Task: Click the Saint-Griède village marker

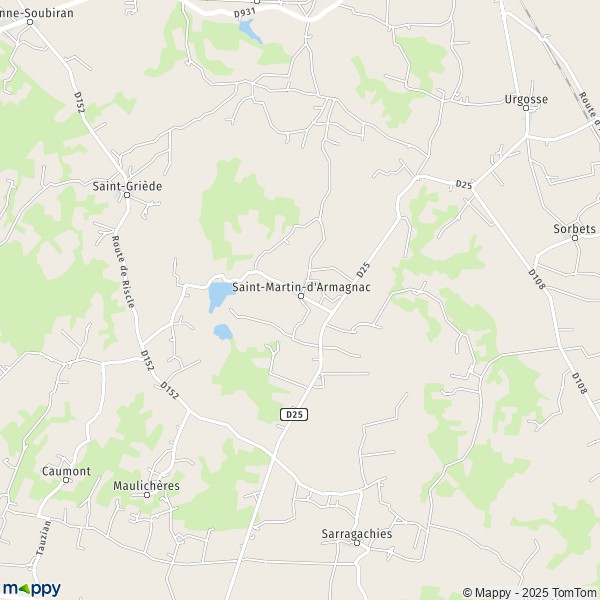Action: pos(127,195)
